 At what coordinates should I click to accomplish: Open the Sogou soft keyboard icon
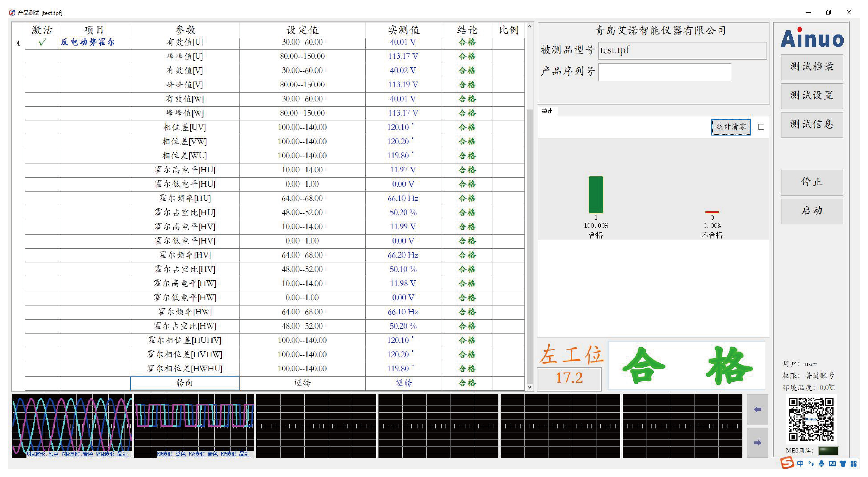pos(832,464)
